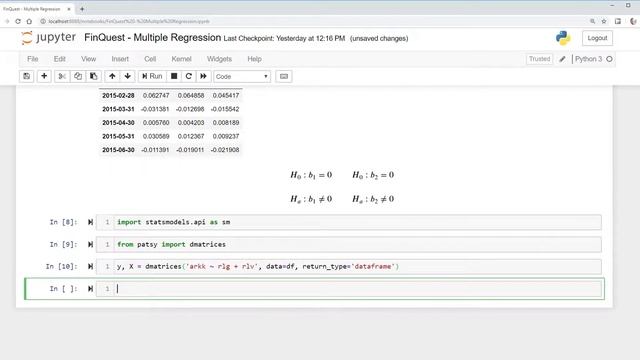The width and height of the screenshot is (640, 360).
Task: Select the 2015-04-30 row label
Action: pyautogui.click(x=118, y=122)
